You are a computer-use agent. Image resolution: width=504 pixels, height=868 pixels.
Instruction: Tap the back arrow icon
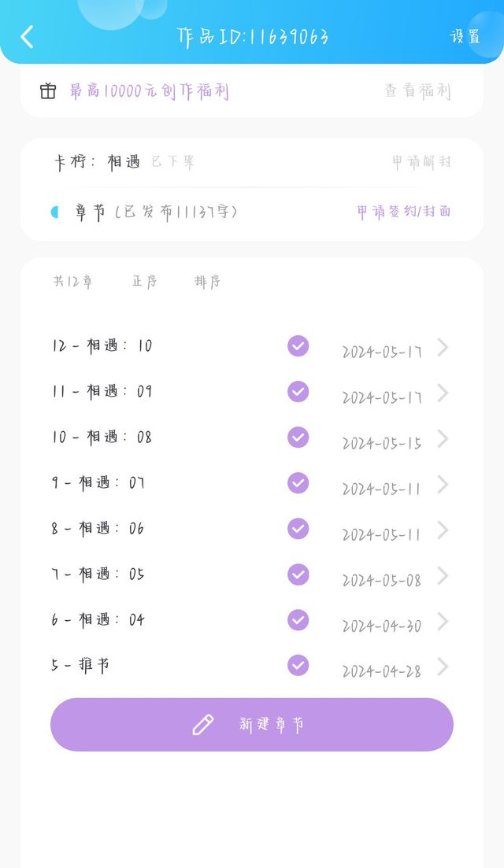tap(28, 36)
